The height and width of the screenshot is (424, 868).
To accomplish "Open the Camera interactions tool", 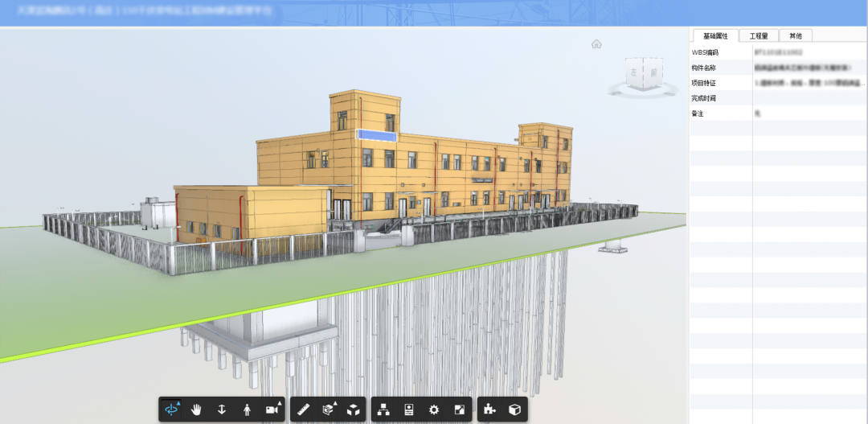I will (x=272, y=410).
